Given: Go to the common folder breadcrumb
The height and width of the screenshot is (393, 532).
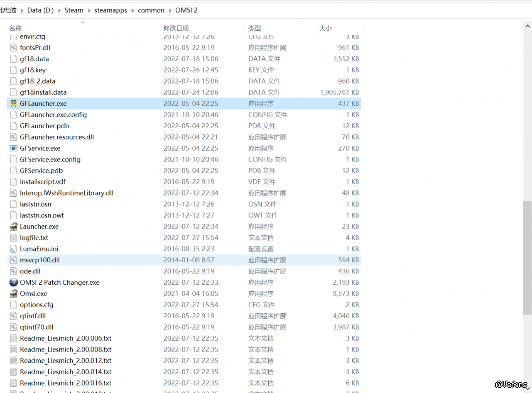Looking at the screenshot, I should [151, 10].
